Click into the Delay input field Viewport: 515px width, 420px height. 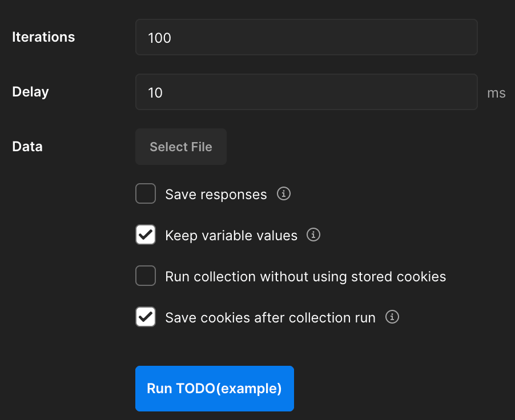pos(306,92)
